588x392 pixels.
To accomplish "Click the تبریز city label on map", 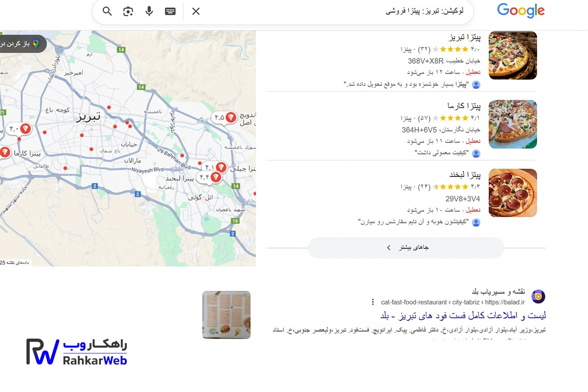I will coord(88,118).
